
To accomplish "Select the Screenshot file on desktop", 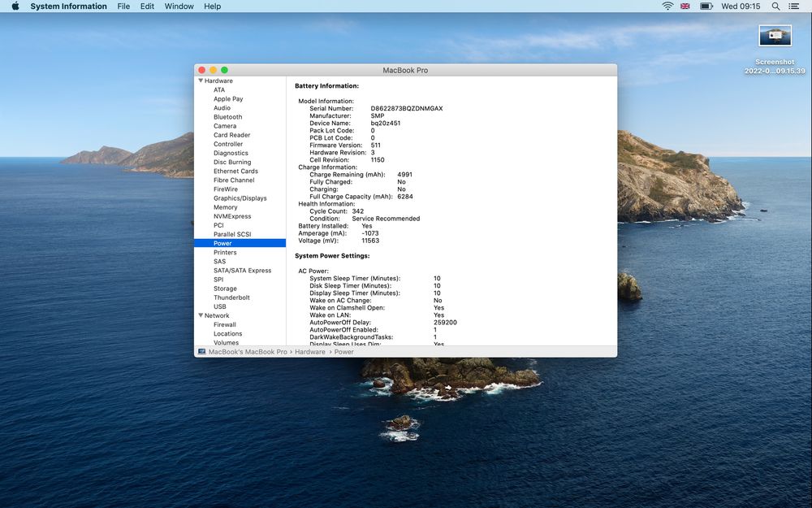I will (775, 50).
